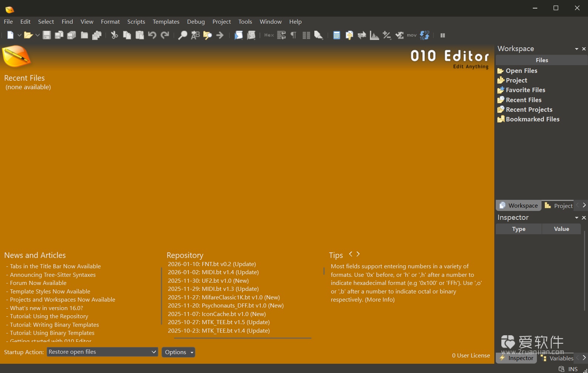Open the New file type dropdown arrow
The image size is (588, 373).
19,36
